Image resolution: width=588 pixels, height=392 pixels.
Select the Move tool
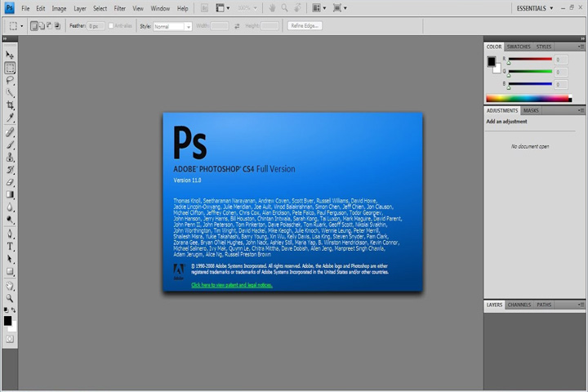point(10,56)
